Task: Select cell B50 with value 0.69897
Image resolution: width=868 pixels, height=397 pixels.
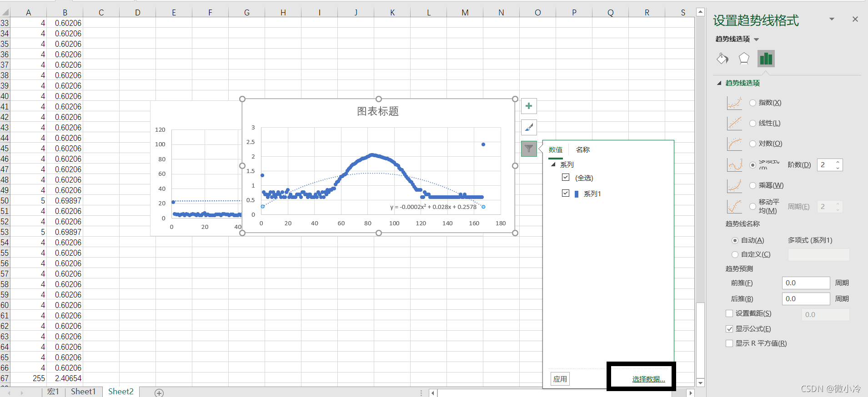Action: (x=65, y=201)
